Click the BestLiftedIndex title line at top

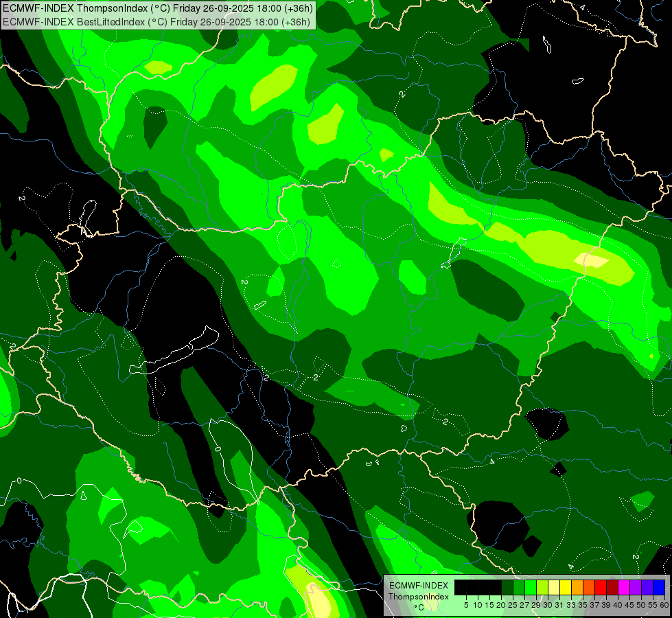click(x=157, y=22)
